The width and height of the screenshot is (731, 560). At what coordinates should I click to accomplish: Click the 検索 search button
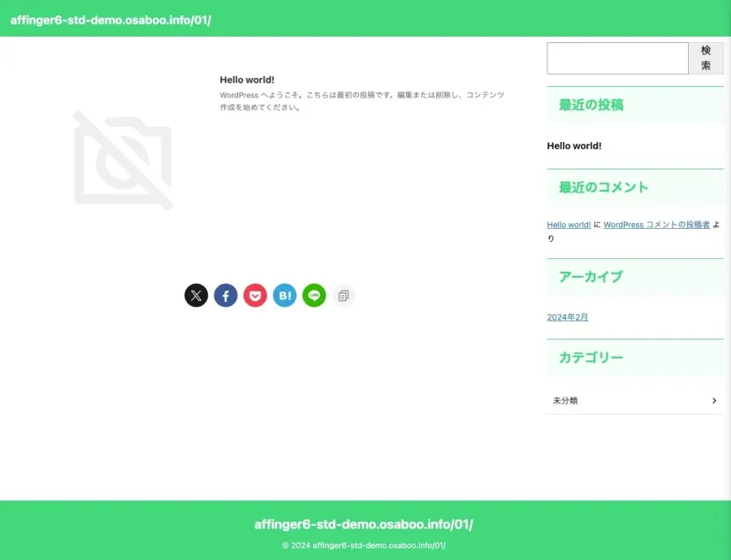click(706, 58)
